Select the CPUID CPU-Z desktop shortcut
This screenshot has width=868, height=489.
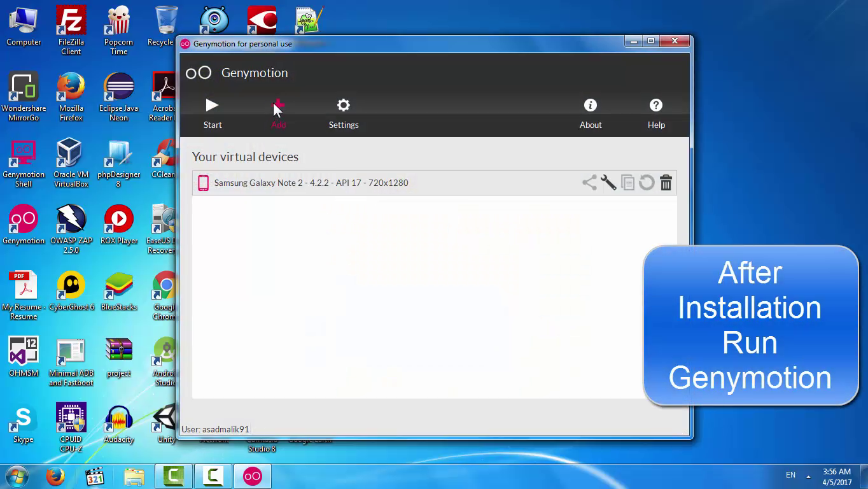(x=71, y=428)
